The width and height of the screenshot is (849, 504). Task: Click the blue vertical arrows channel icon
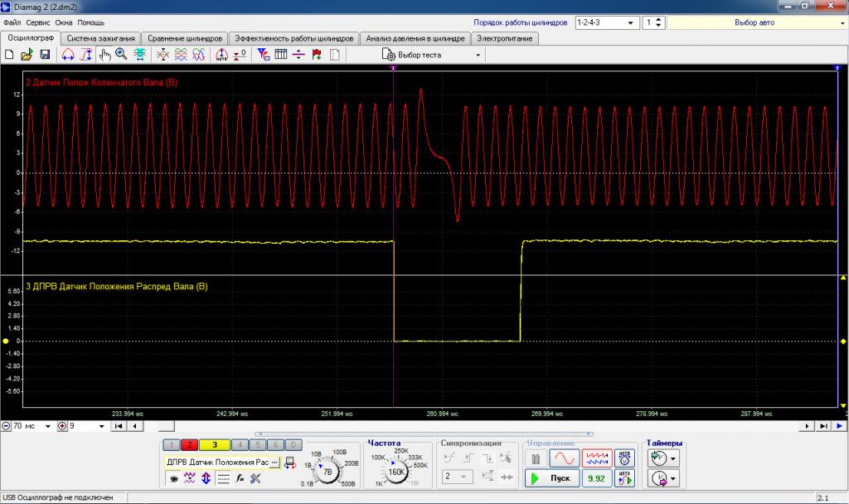(206, 478)
